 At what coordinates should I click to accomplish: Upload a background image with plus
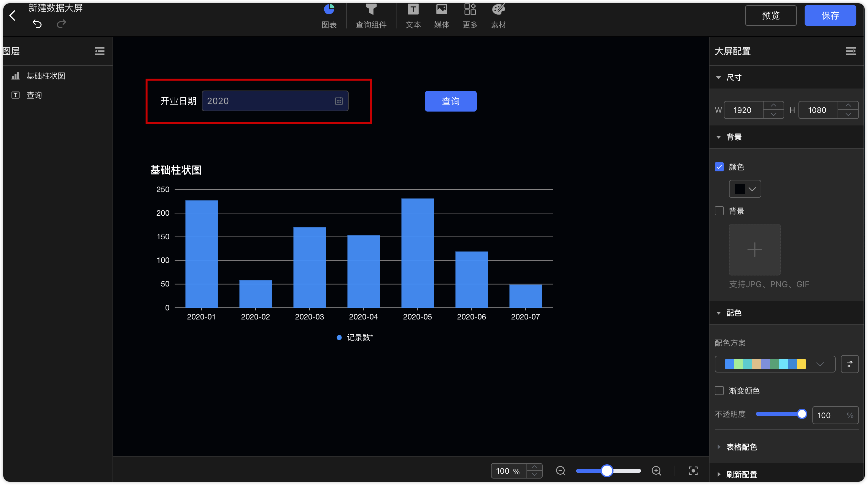click(x=754, y=250)
